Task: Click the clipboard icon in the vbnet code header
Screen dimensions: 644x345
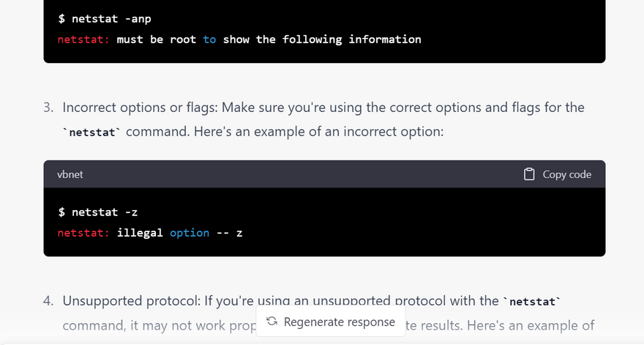Action: coord(529,174)
